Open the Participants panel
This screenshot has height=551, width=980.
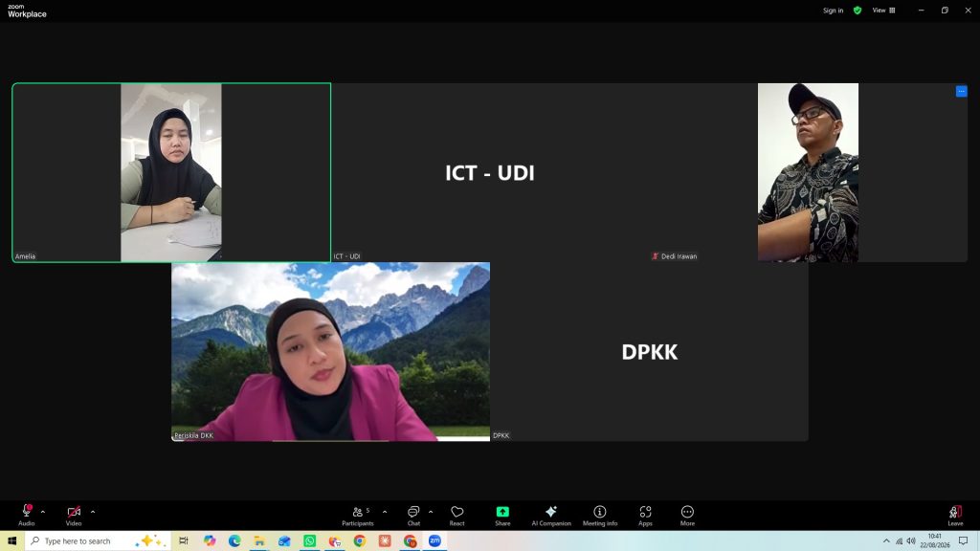tap(358, 516)
